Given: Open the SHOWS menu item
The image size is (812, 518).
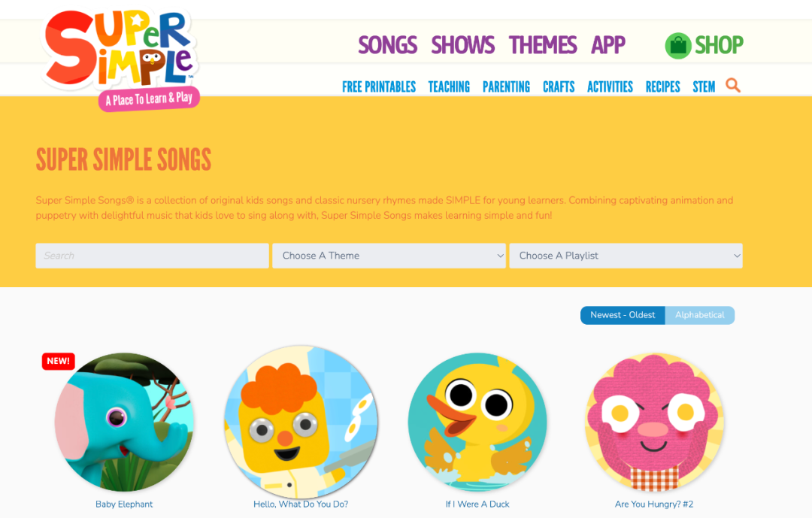Looking at the screenshot, I should (463, 45).
